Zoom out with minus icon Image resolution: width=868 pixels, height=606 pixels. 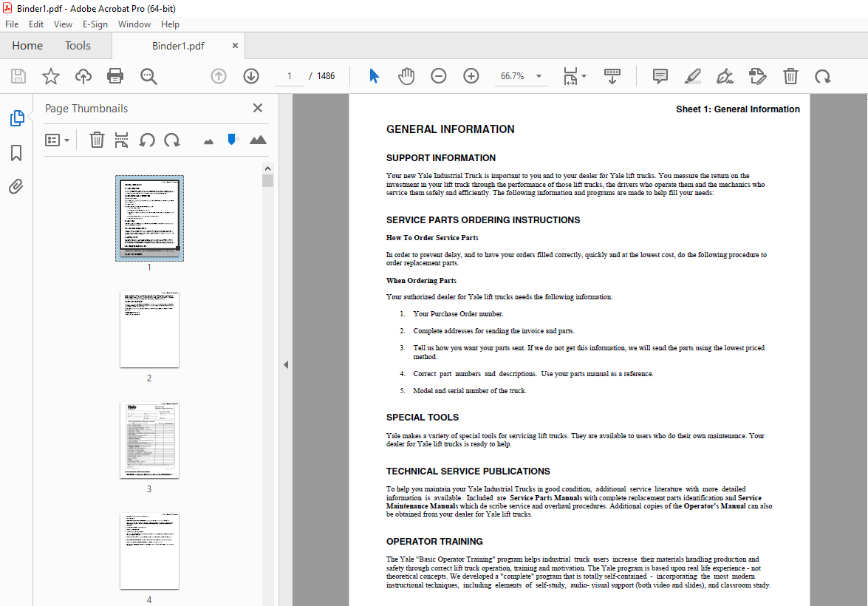(438, 76)
